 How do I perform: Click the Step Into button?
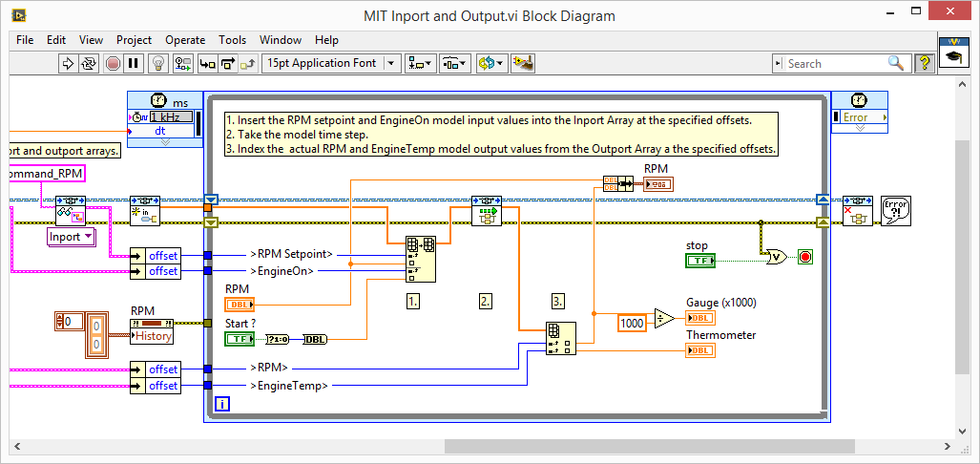tap(207, 63)
